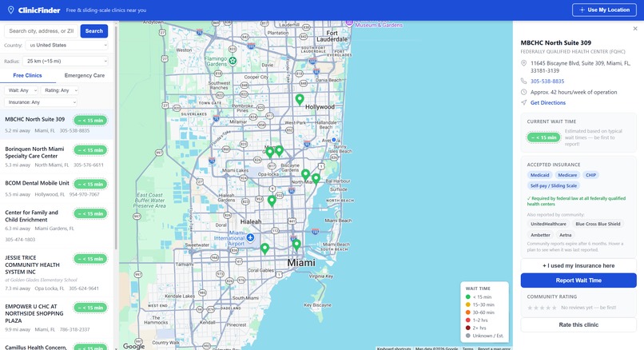Image resolution: width=644 pixels, height=350 pixels.
Task: Click the Ambetter community tag
Action: pos(540,235)
